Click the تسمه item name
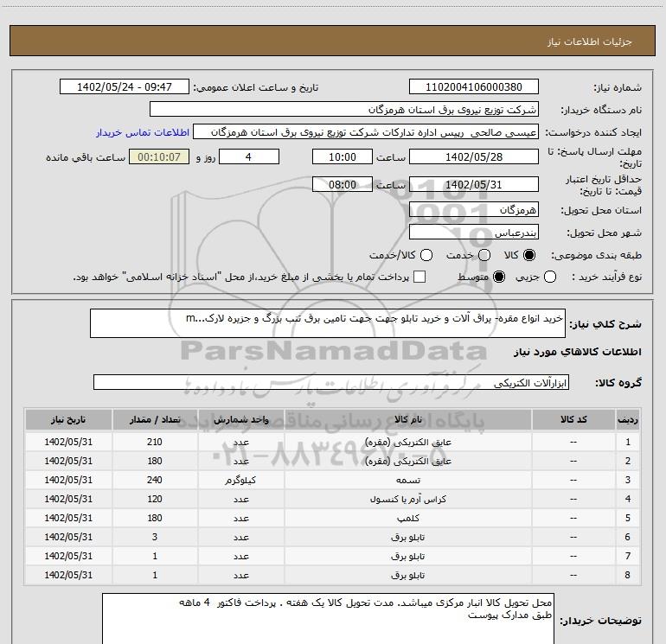Image resolution: width=666 pixels, height=644 pixels. pos(407,480)
